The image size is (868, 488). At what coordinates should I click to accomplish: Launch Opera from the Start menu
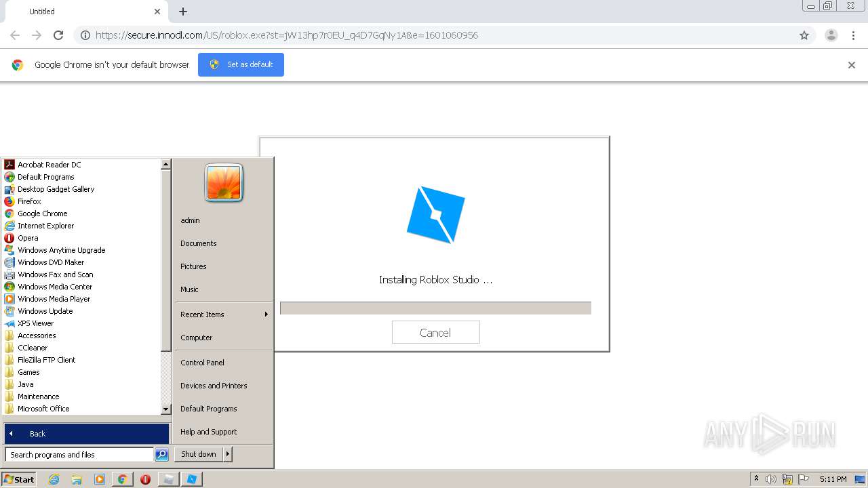22,238
